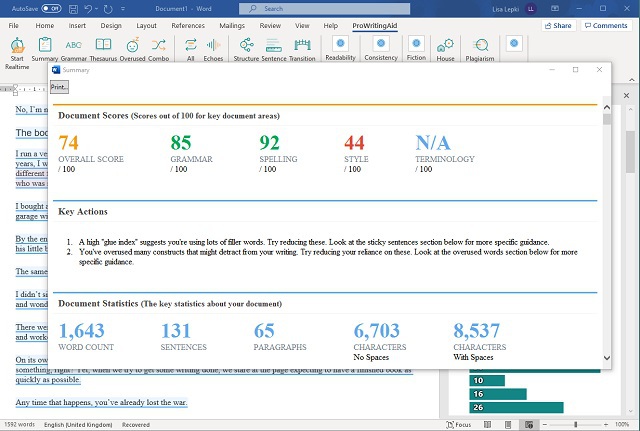Switch to the Home tab
The width and height of the screenshot is (640, 431).
tap(44, 25)
